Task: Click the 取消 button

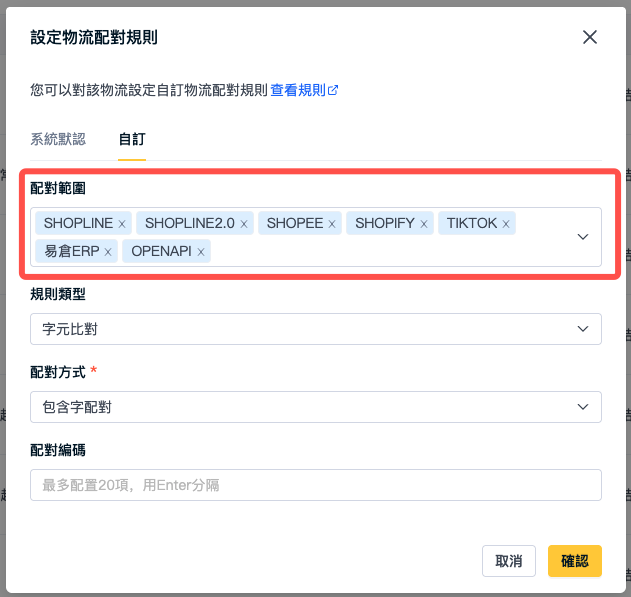Action: 509,561
